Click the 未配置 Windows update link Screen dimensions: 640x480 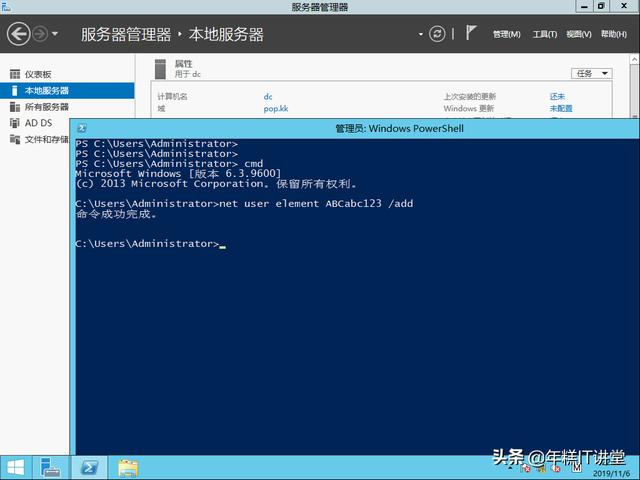tap(561, 109)
